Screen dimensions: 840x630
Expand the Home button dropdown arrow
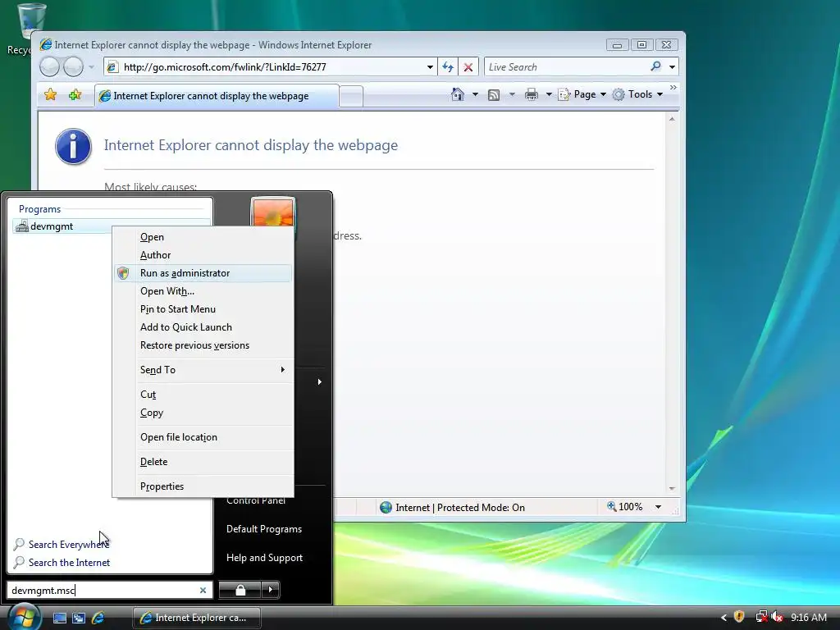[x=475, y=94]
